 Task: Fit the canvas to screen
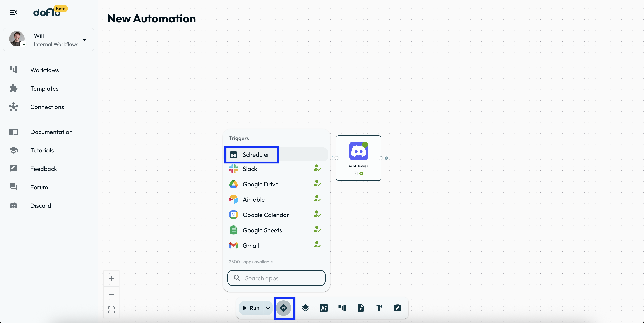pyautogui.click(x=111, y=310)
